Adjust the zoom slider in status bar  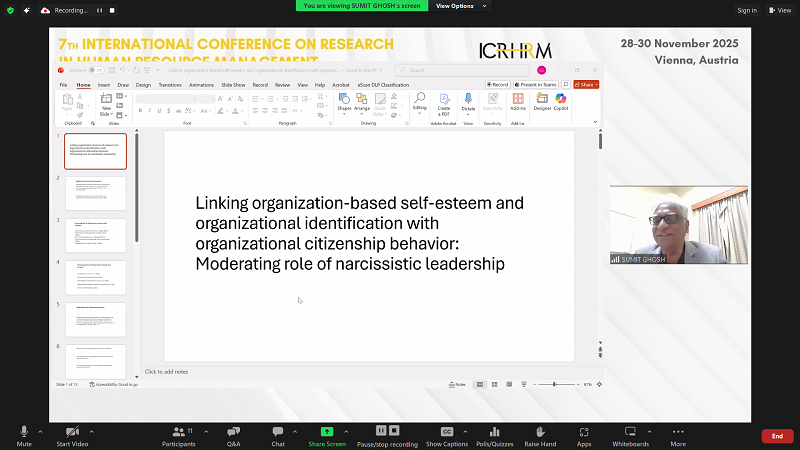pos(556,384)
